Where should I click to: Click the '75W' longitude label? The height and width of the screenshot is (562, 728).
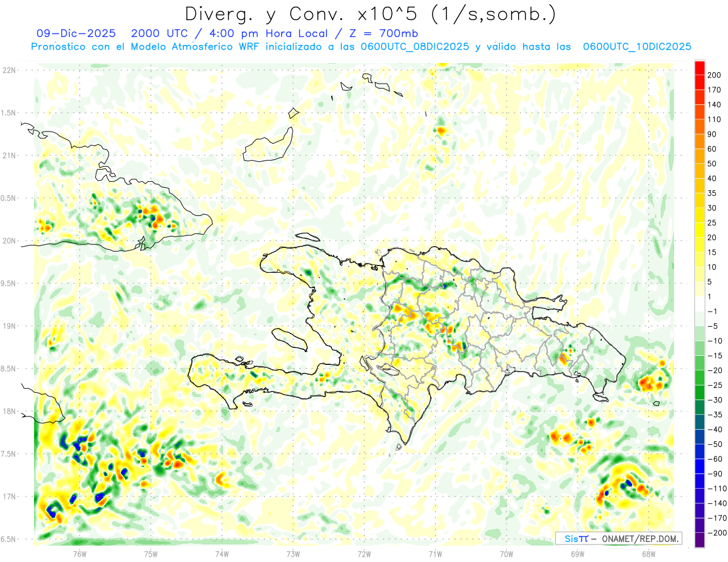[x=150, y=554]
